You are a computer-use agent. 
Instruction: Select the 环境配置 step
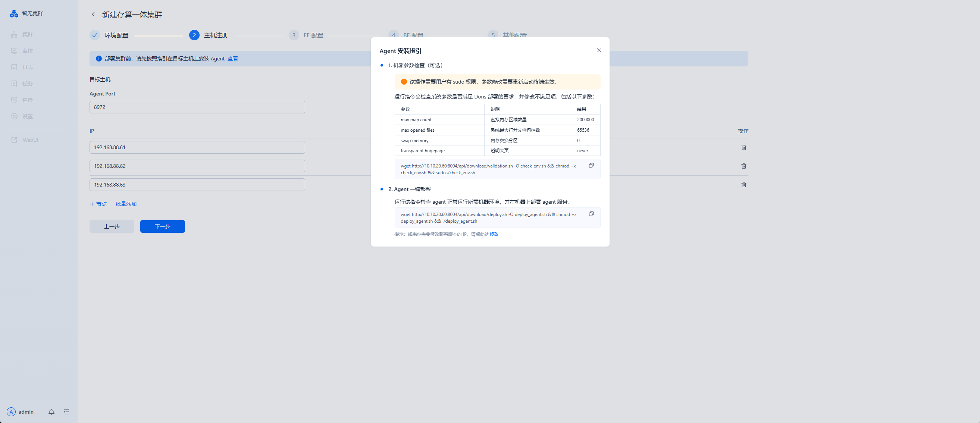[x=109, y=35]
